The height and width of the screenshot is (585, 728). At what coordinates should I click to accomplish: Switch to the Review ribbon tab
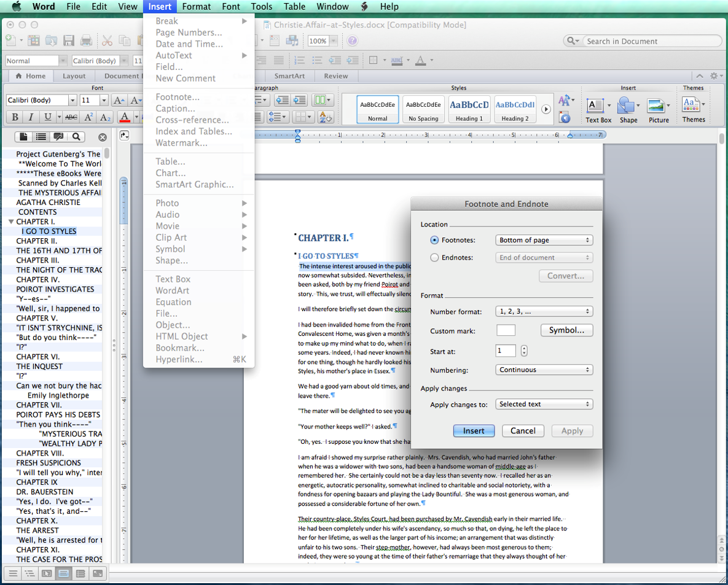tap(335, 76)
